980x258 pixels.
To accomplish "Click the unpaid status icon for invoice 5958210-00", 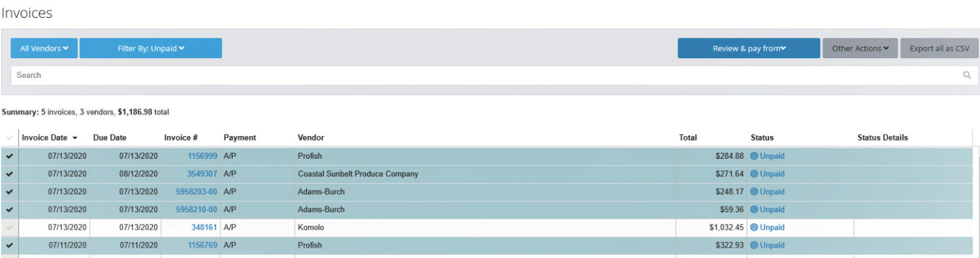I will click(754, 209).
